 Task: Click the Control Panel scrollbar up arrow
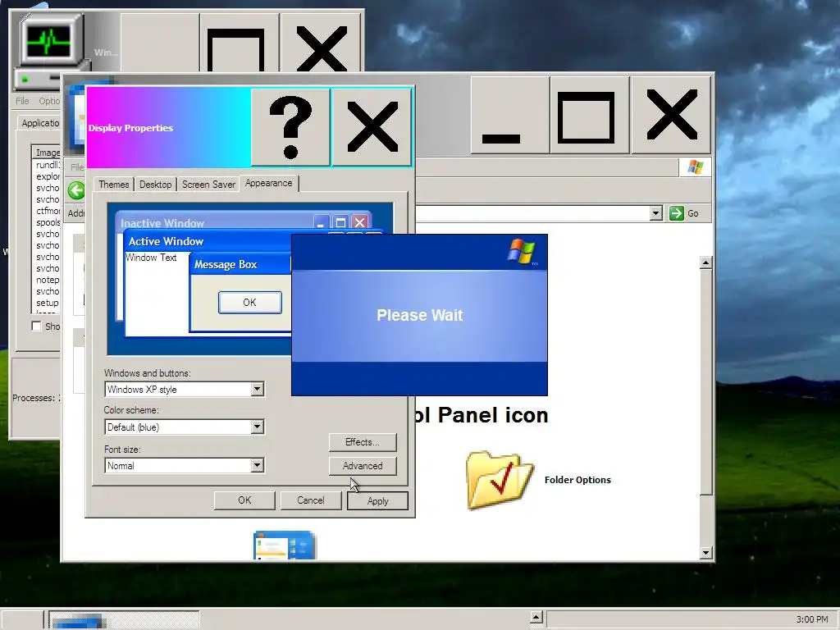[x=706, y=262]
